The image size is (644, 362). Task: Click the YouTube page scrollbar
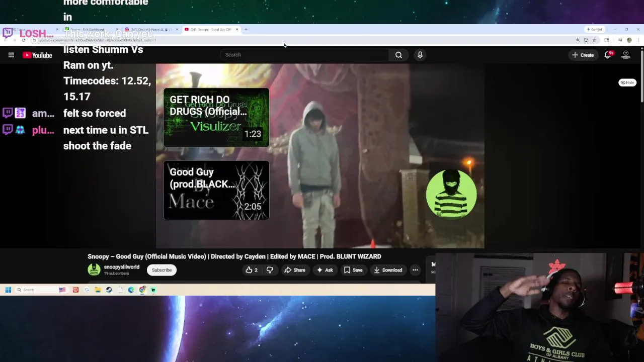[x=641, y=75]
